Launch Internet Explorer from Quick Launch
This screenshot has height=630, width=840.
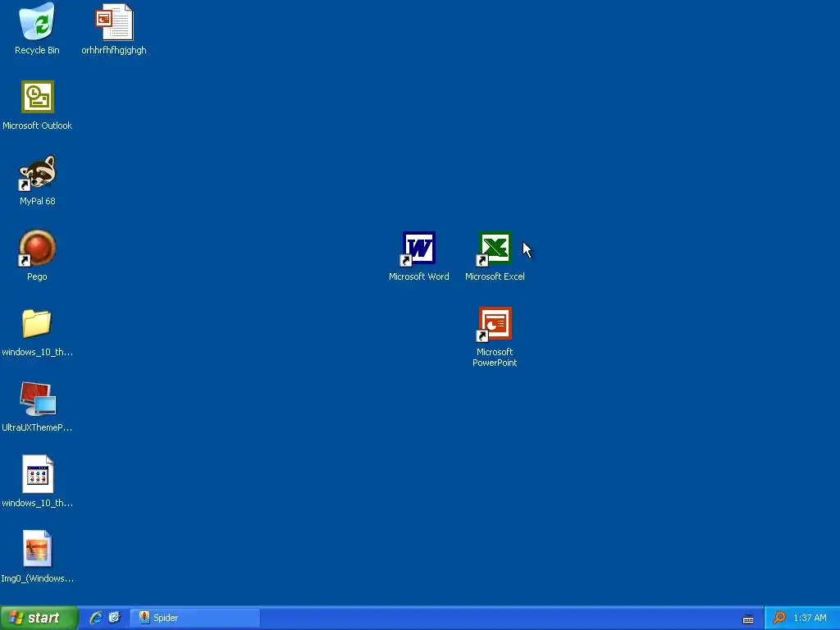[96, 618]
